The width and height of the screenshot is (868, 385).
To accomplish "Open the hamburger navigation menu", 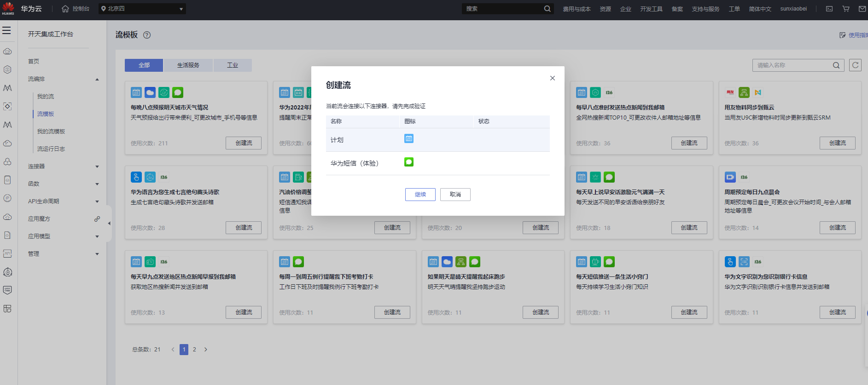I will (x=6, y=30).
